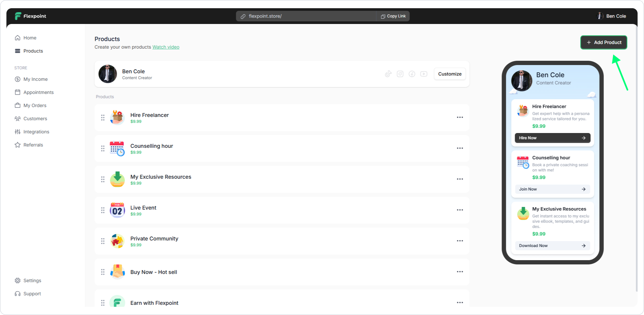
Task: Go to My Income in sidebar
Action: coord(35,79)
